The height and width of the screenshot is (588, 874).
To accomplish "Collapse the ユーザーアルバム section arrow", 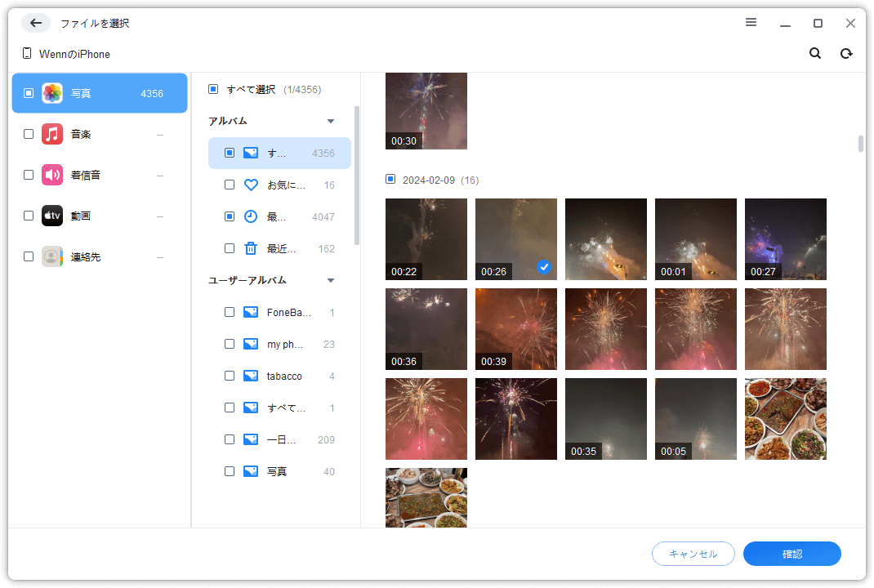I will pos(331,280).
